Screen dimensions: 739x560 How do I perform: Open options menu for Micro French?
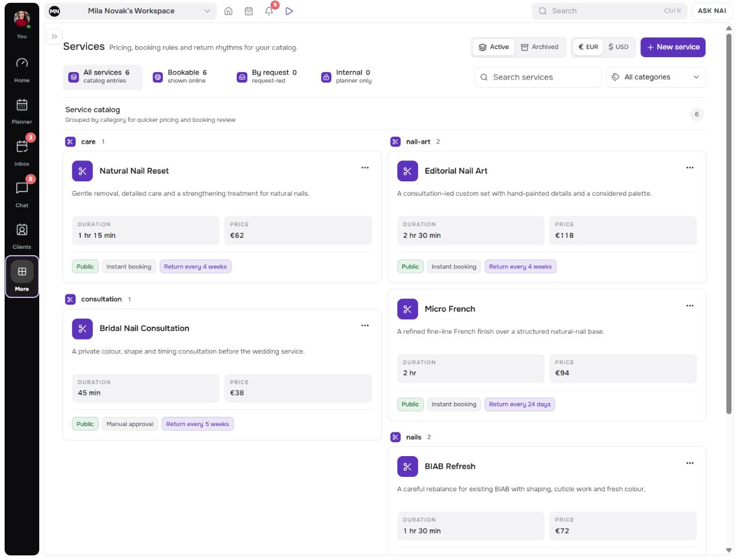coord(690,305)
